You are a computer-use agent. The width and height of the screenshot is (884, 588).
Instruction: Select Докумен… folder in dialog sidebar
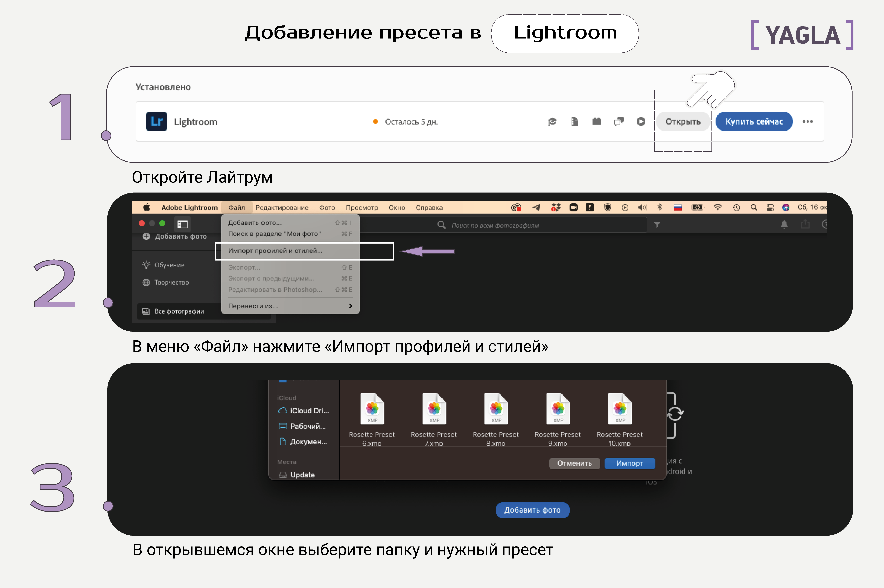(x=303, y=442)
